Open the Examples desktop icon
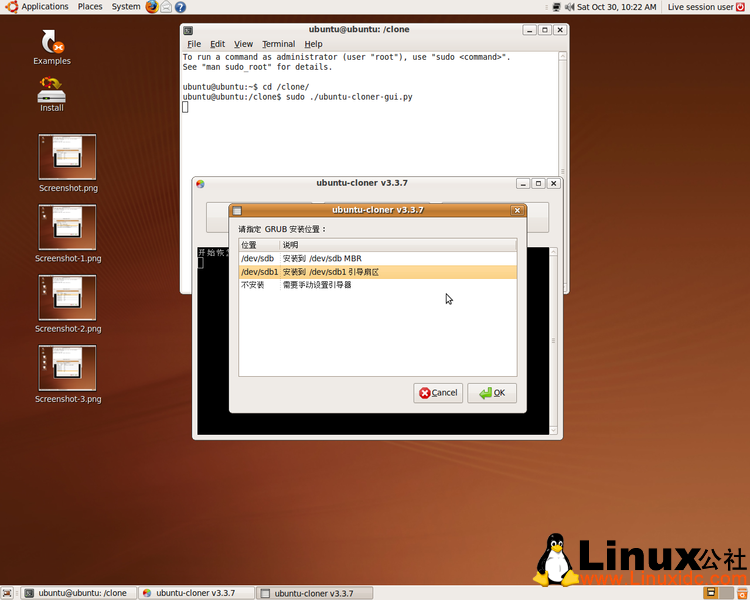 click(52, 47)
